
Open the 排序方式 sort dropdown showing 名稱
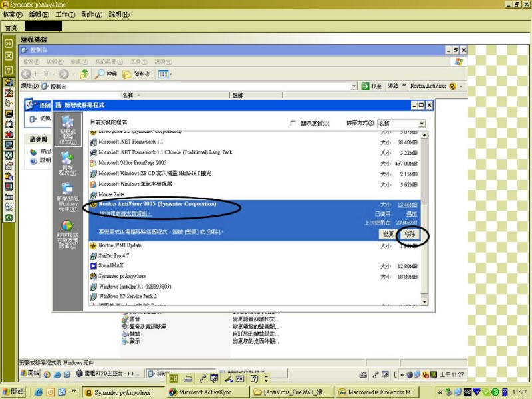pos(422,124)
